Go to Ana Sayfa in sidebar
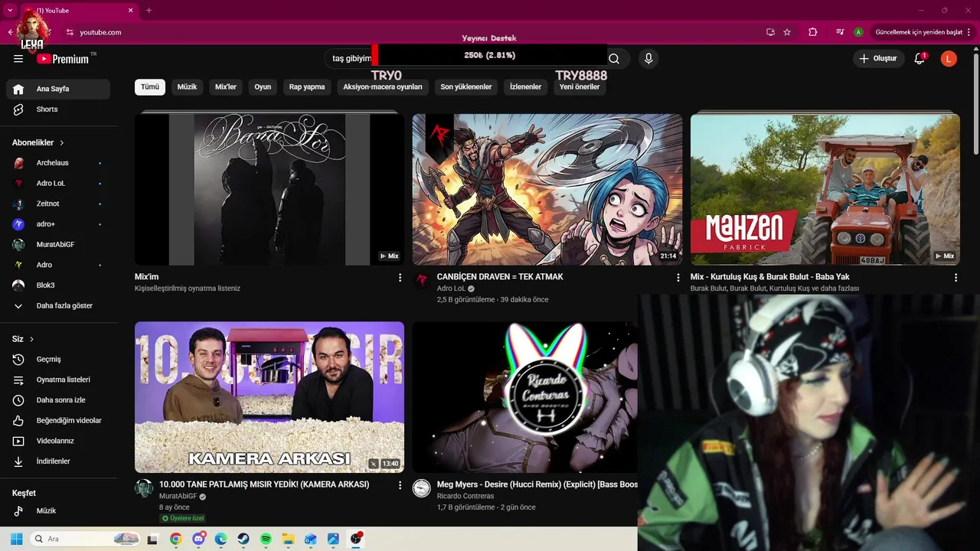The width and height of the screenshot is (980, 551). tap(58, 89)
